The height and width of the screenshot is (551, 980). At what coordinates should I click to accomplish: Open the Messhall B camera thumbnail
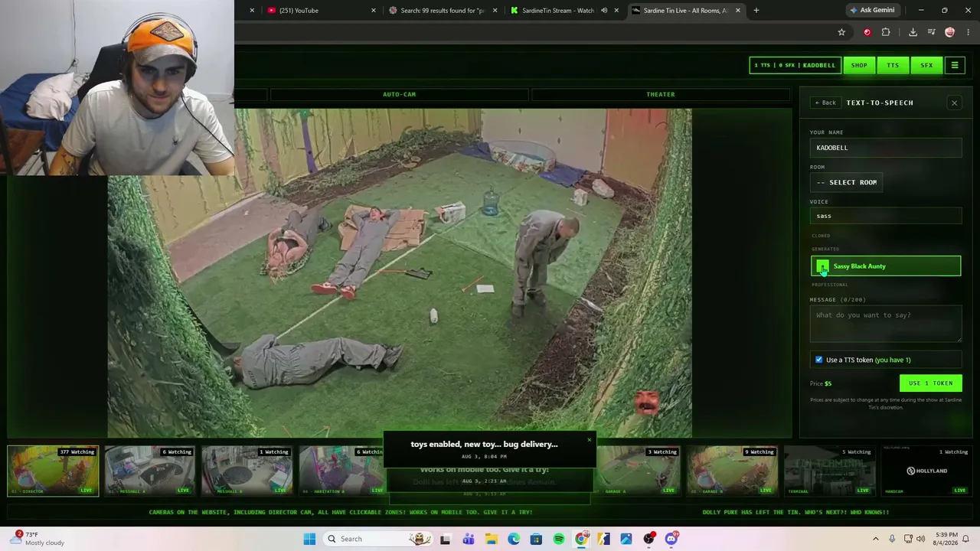click(247, 471)
